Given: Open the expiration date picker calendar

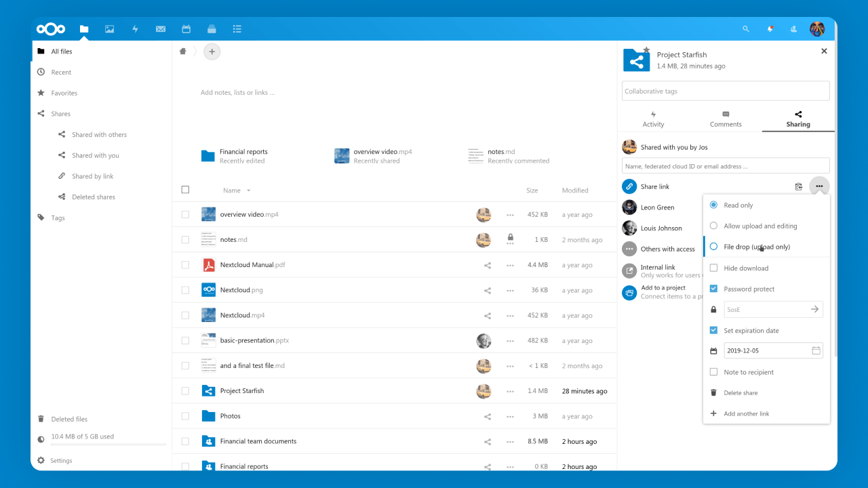Looking at the screenshot, I should click(x=816, y=351).
